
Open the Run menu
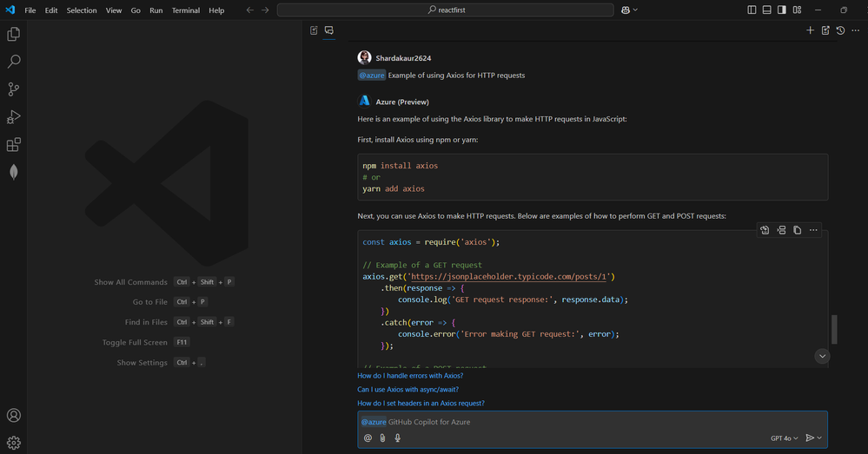156,10
